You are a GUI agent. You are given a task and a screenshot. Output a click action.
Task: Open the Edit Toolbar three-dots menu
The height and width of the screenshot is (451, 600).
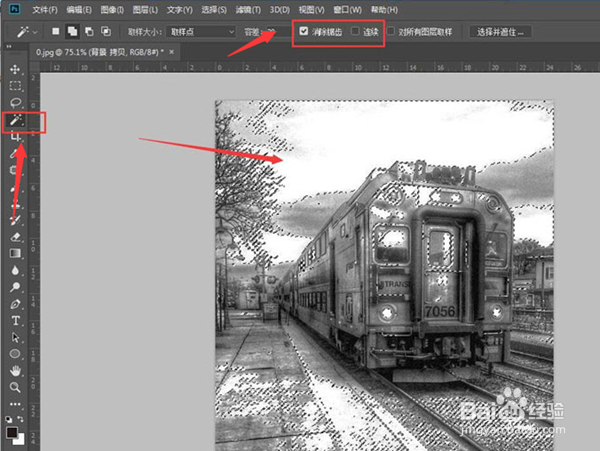[15, 404]
